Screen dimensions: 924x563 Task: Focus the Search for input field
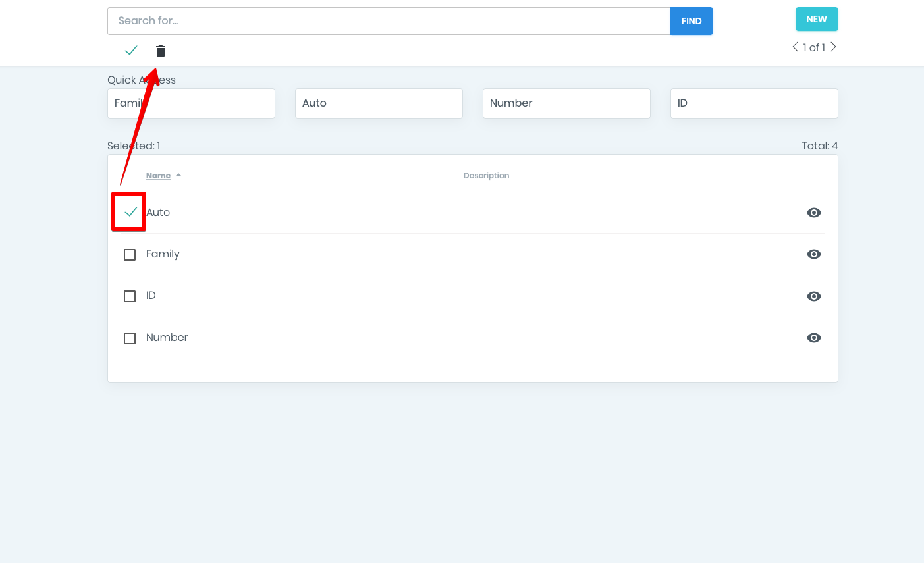point(389,21)
